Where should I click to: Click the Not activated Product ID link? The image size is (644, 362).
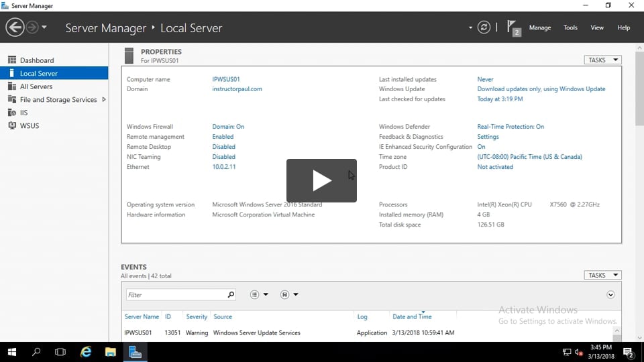(494, 167)
